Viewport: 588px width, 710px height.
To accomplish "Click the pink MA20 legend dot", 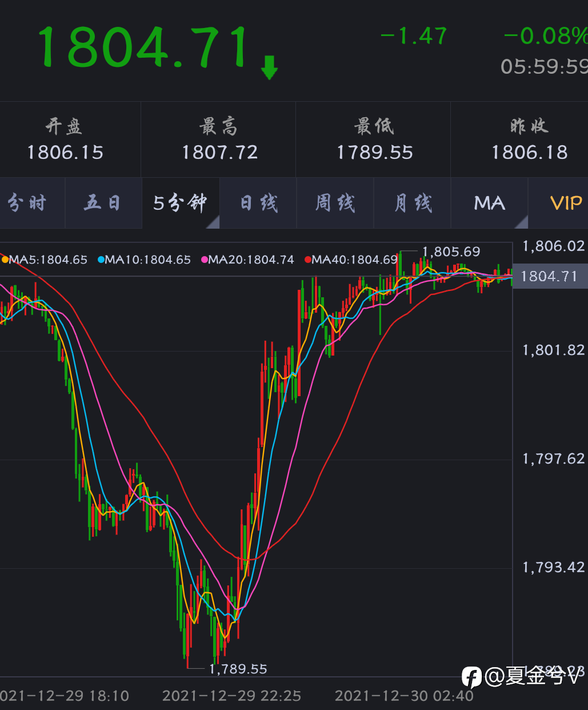I will click(205, 260).
